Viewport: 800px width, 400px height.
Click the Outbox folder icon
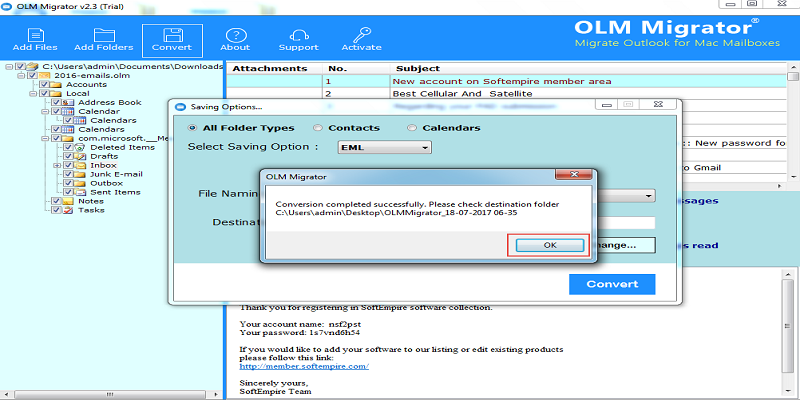[79, 183]
